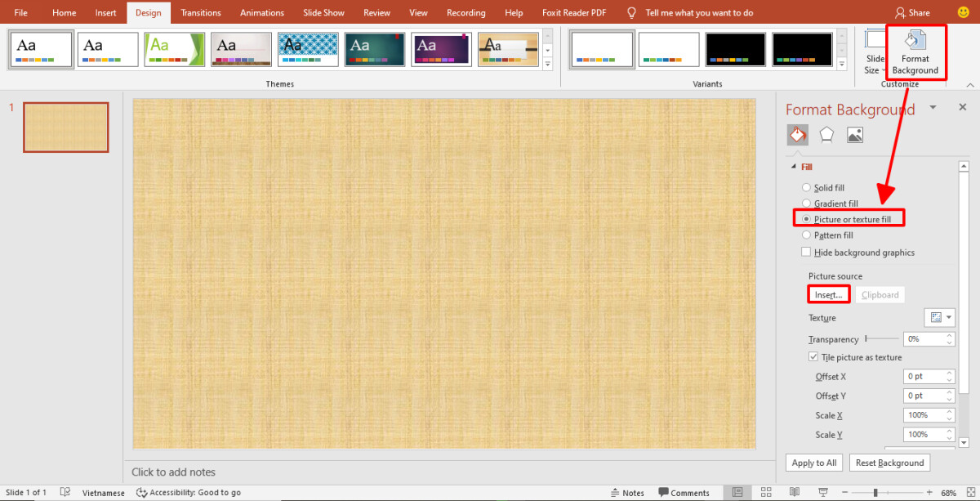Enable Hide background graphics checkbox
The height and width of the screenshot is (501, 980).
[x=807, y=253]
